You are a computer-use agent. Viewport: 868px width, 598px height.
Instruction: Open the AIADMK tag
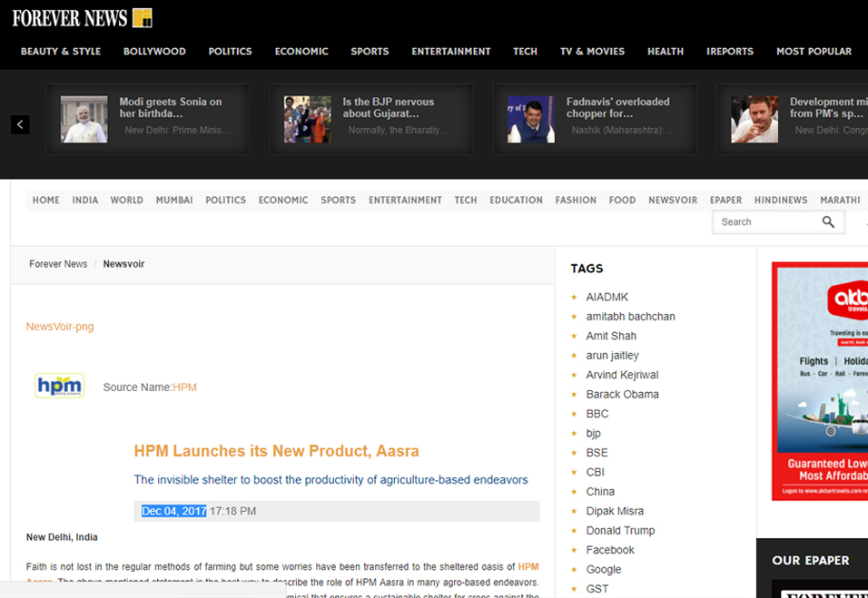607,297
